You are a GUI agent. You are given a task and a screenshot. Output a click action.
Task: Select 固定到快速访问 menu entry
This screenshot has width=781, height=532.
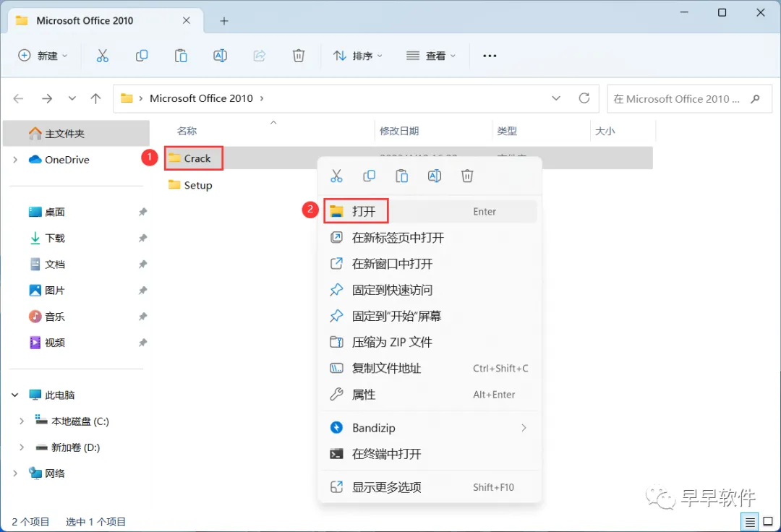(x=430, y=290)
